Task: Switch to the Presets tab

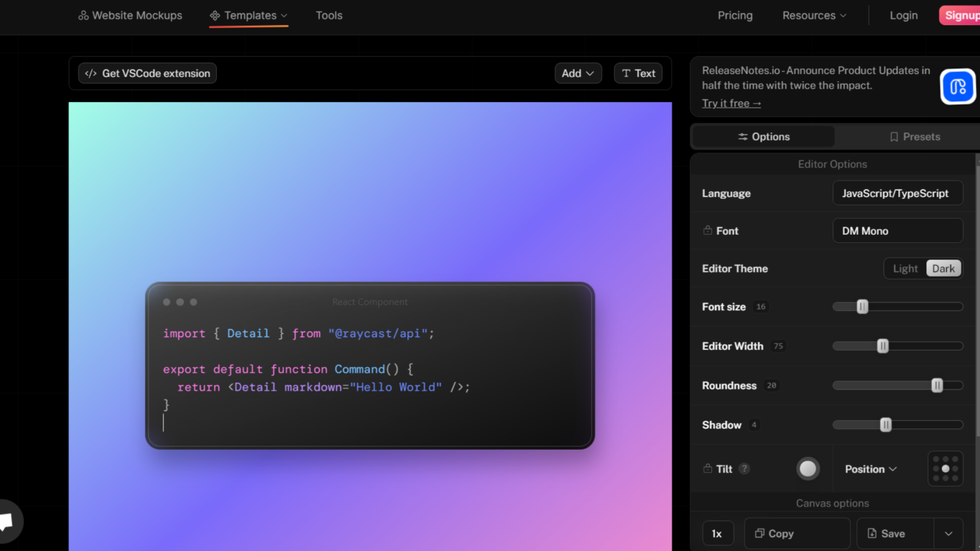Action: click(x=915, y=136)
